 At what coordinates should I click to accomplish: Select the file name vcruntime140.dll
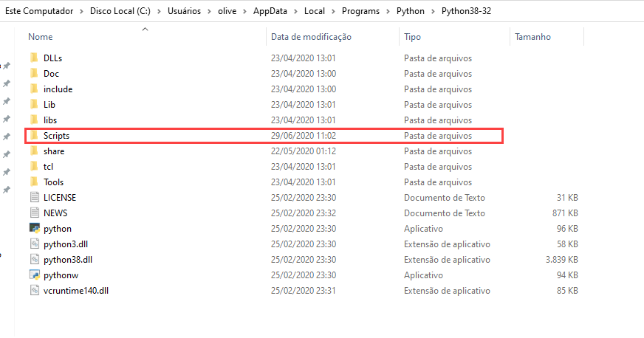tap(76, 291)
